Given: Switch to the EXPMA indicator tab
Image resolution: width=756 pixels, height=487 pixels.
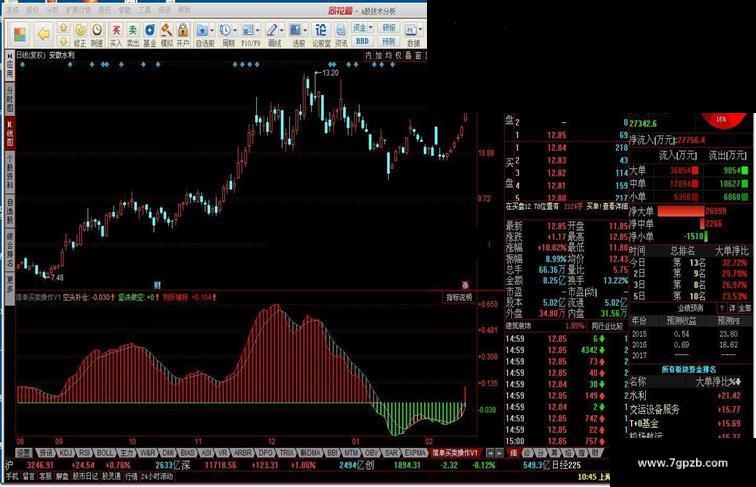Looking at the screenshot, I should [415, 453].
